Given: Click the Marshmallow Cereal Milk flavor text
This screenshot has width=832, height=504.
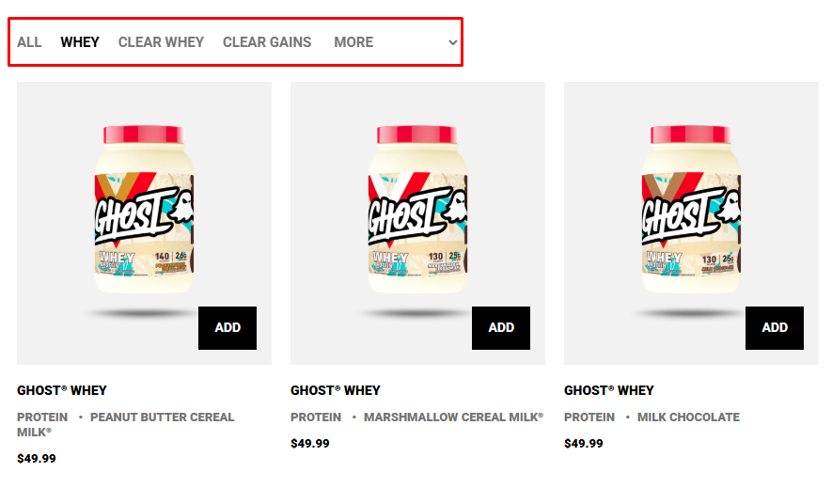Looking at the screenshot, I should pos(453,417).
